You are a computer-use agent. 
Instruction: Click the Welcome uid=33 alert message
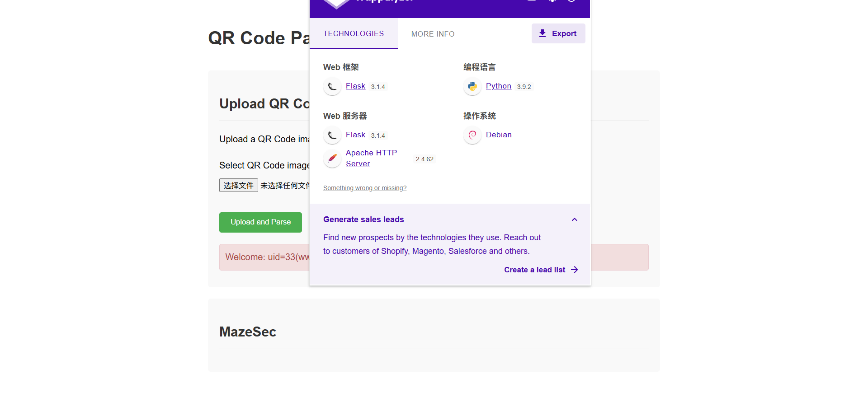point(264,257)
